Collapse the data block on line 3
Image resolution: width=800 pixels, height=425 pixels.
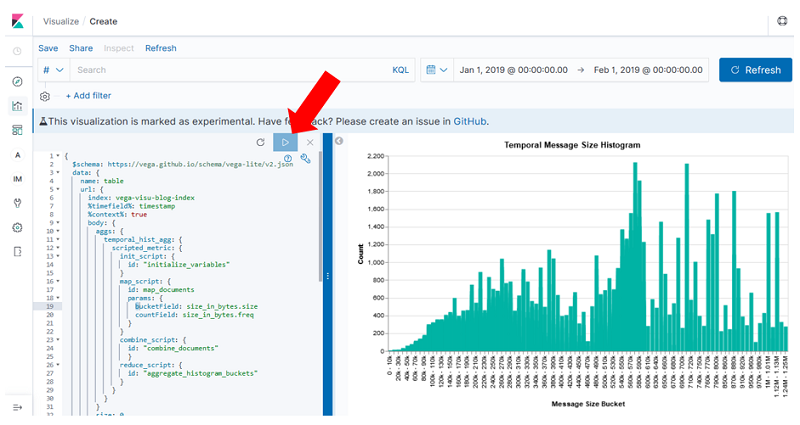(58, 172)
